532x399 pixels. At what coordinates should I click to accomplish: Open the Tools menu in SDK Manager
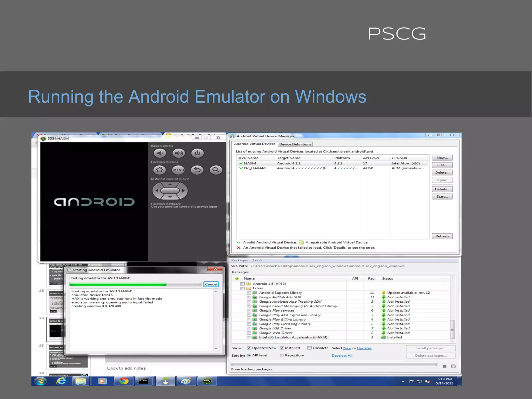(x=257, y=260)
